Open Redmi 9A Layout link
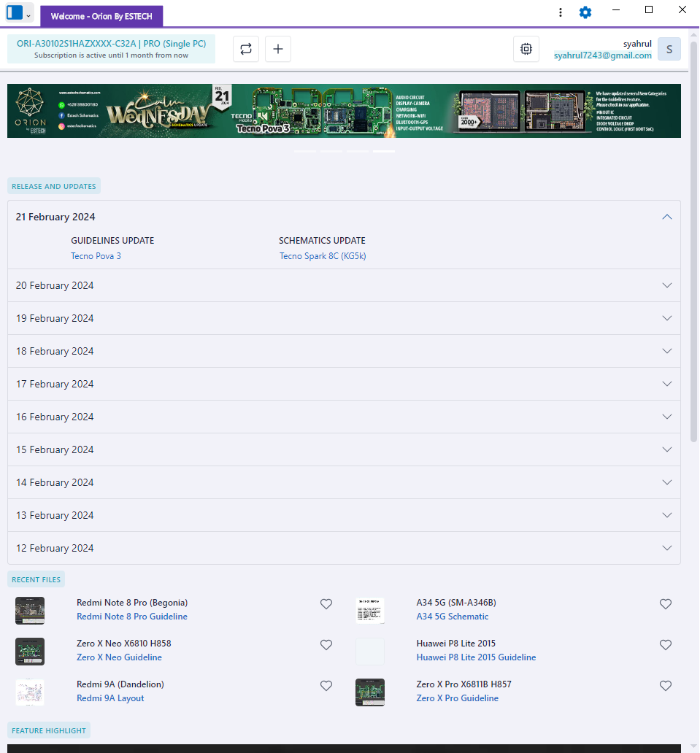The height and width of the screenshot is (753, 700). tap(110, 698)
